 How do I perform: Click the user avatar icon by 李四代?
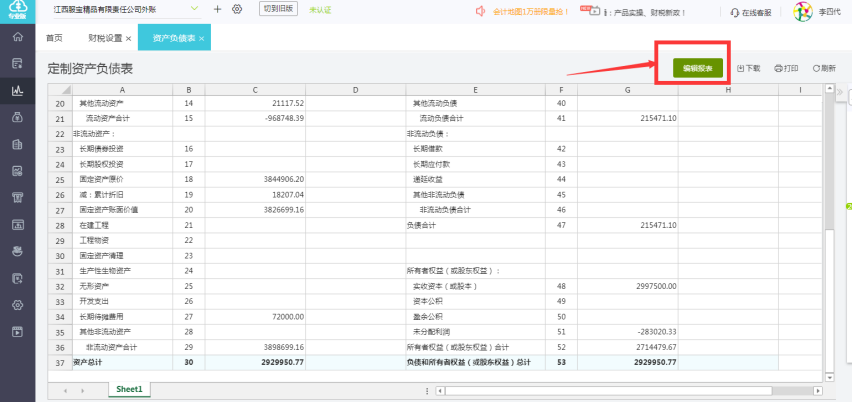coord(802,11)
